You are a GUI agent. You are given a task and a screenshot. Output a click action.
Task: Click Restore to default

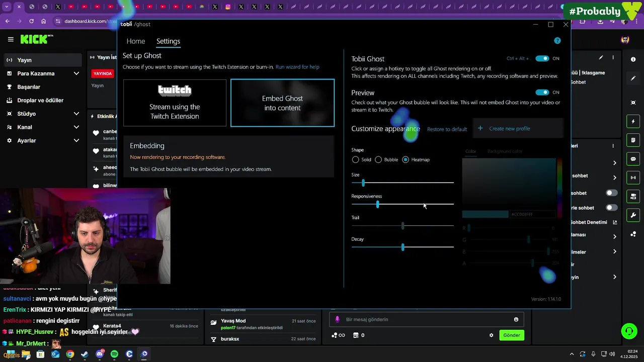tap(447, 129)
